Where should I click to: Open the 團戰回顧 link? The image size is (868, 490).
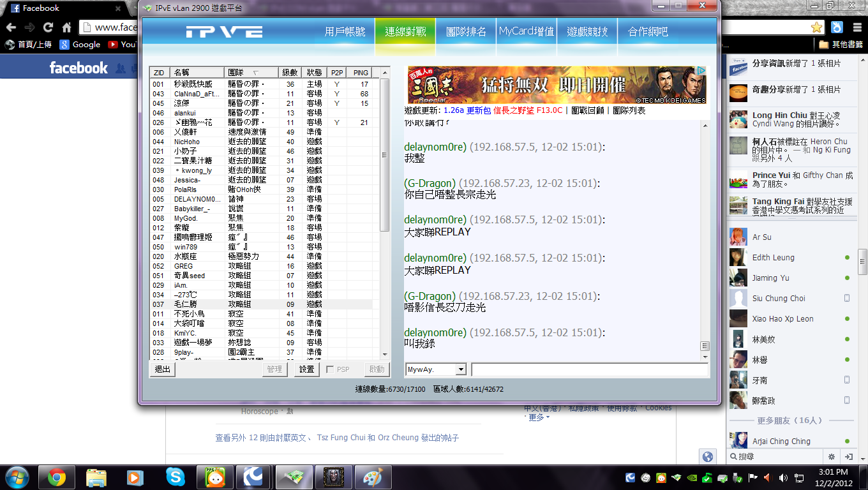(588, 110)
